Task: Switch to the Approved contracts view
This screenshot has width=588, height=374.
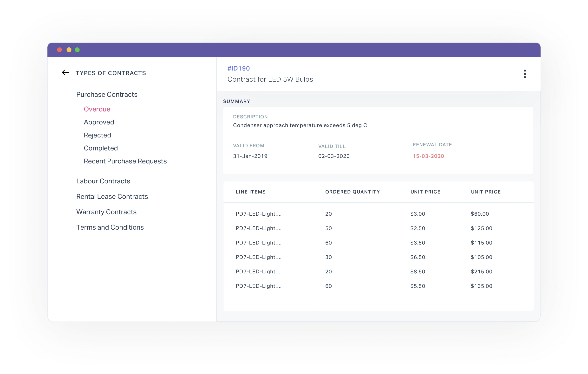Action: point(99,122)
